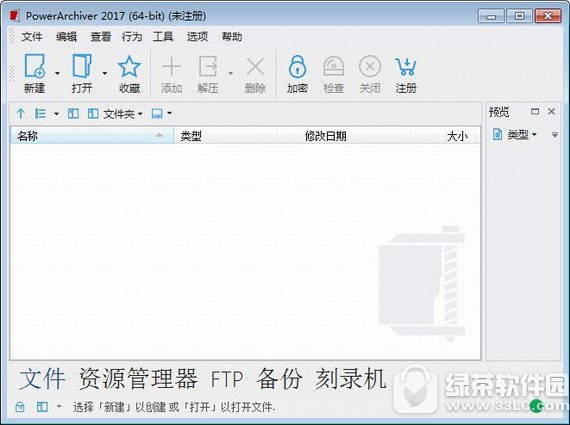The height and width of the screenshot is (425, 570).
Task: Switch to the 文件 bottom tab
Action: point(42,378)
